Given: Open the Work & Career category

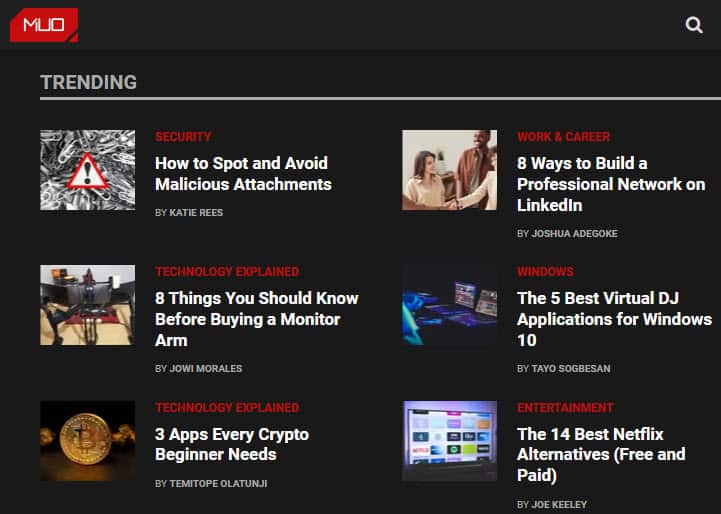Looking at the screenshot, I should pyautogui.click(x=563, y=137).
